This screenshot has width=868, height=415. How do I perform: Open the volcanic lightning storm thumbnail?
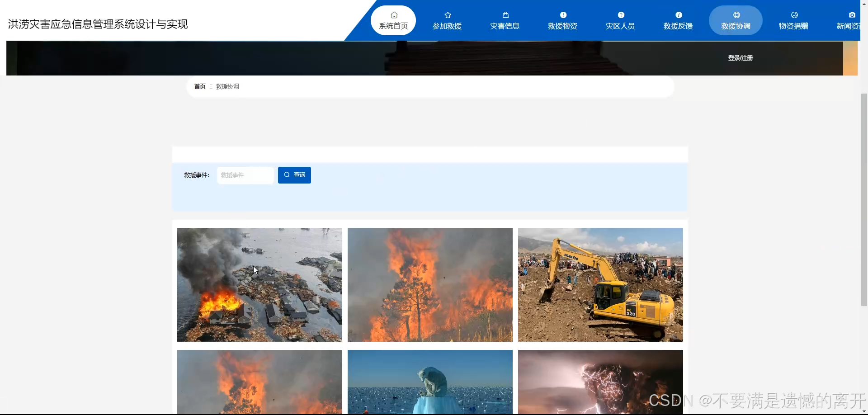[600, 382]
